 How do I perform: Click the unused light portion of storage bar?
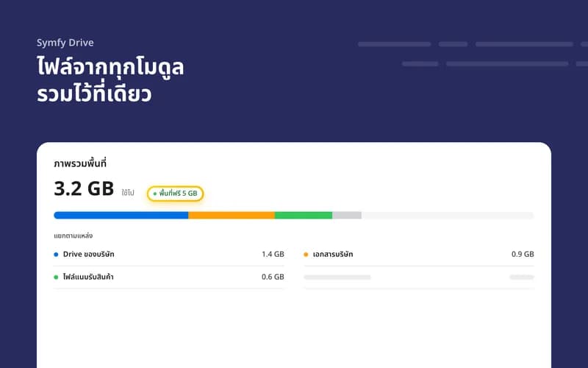448,215
